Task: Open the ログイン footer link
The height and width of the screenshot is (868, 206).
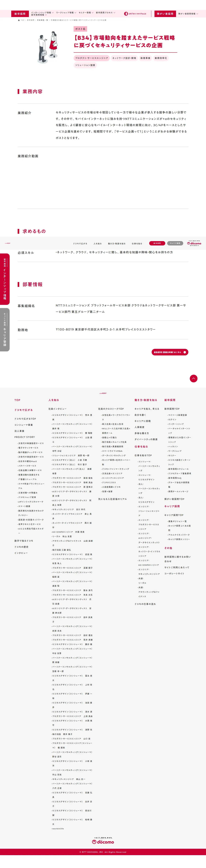Action: click(172, 419)
